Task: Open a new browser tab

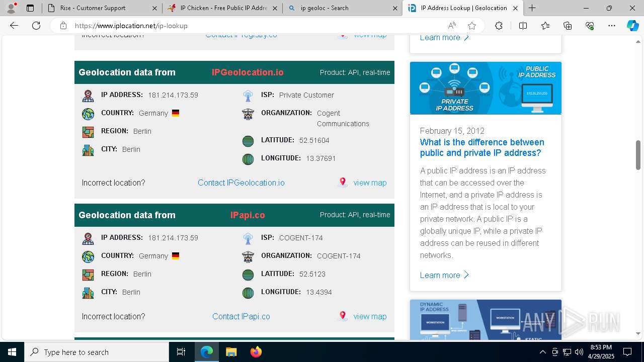Action: 532,8
